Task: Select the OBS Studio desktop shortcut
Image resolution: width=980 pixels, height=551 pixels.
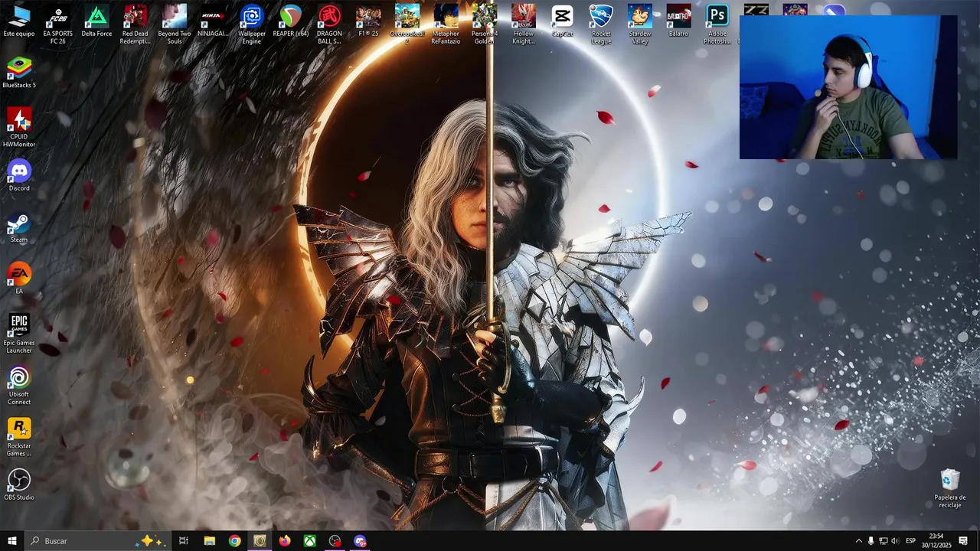Action: [19, 485]
